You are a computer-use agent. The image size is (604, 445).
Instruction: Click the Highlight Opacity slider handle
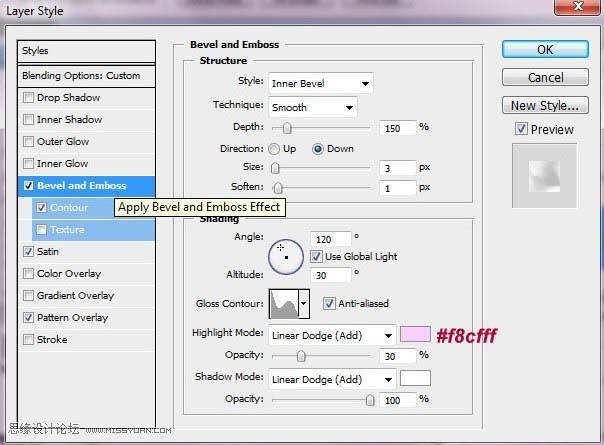301,356
